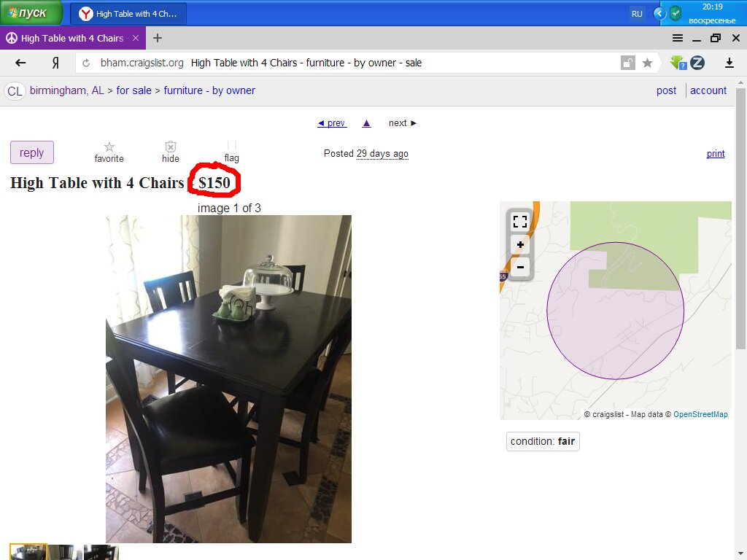747x560 pixels.
Task: Bookmark page with star icon
Action: click(647, 63)
